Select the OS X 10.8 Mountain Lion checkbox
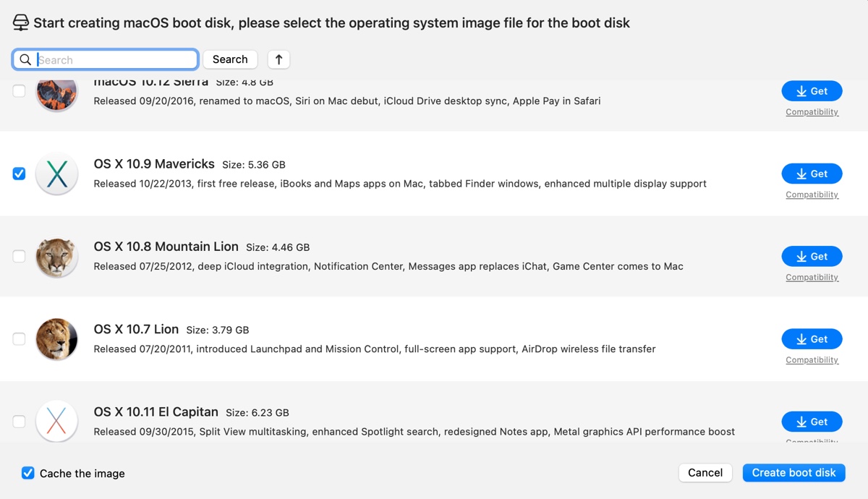868x499 pixels. tap(19, 256)
